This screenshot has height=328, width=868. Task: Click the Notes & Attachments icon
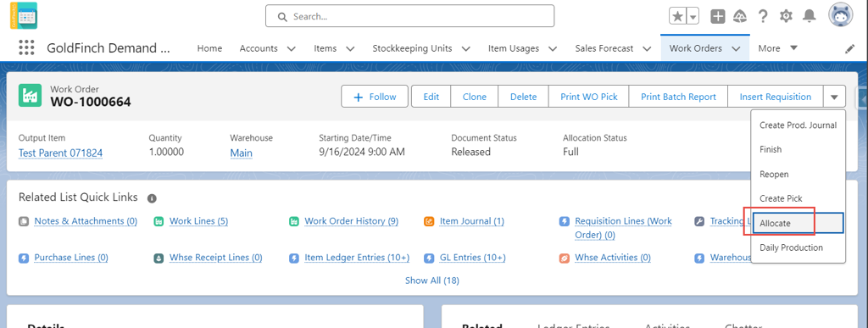click(23, 221)
